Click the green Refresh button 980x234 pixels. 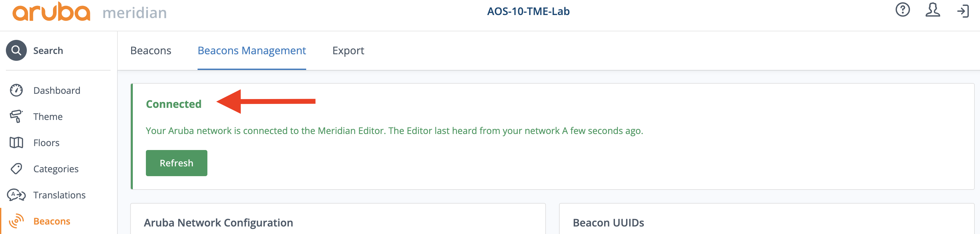[x=177, y=163]
